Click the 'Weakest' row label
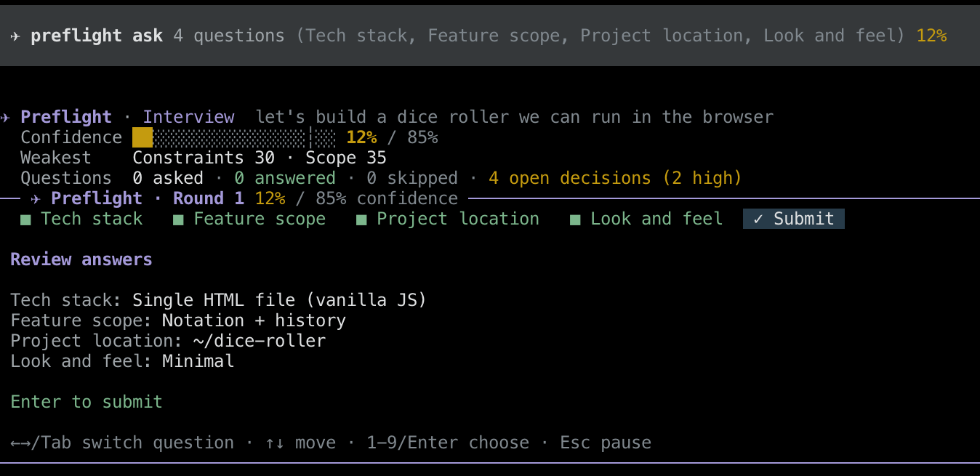980x476 pixels. tap(56, 158)
